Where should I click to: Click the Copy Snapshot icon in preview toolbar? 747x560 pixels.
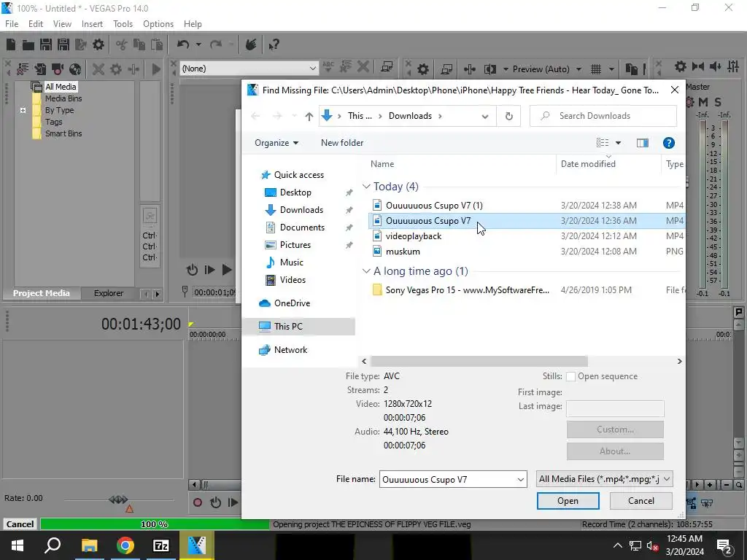click(631, 69)
